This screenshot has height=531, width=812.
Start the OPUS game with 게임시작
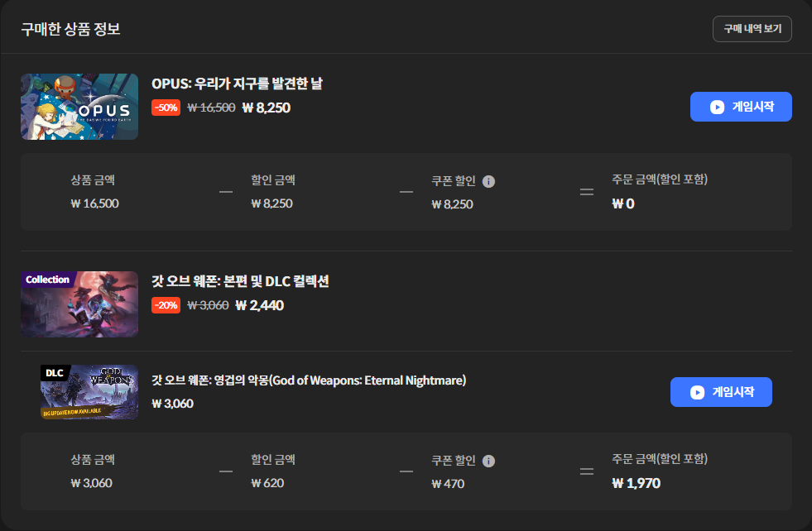(741, 107)
